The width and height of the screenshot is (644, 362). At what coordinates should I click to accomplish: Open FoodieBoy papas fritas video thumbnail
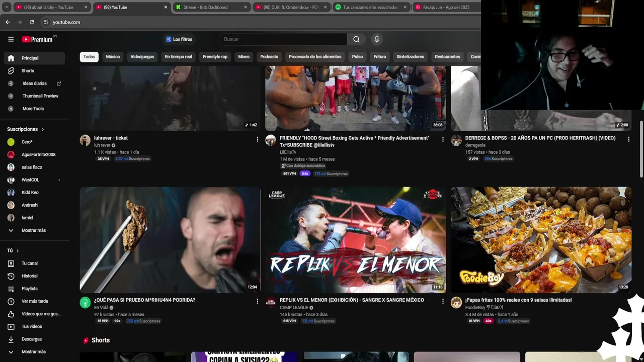point(541,240)
